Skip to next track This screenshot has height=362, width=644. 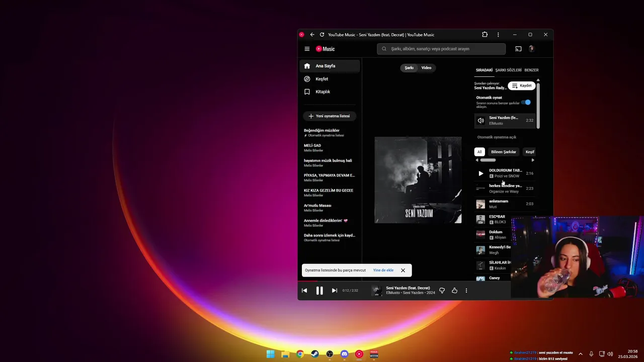point(335,291)
